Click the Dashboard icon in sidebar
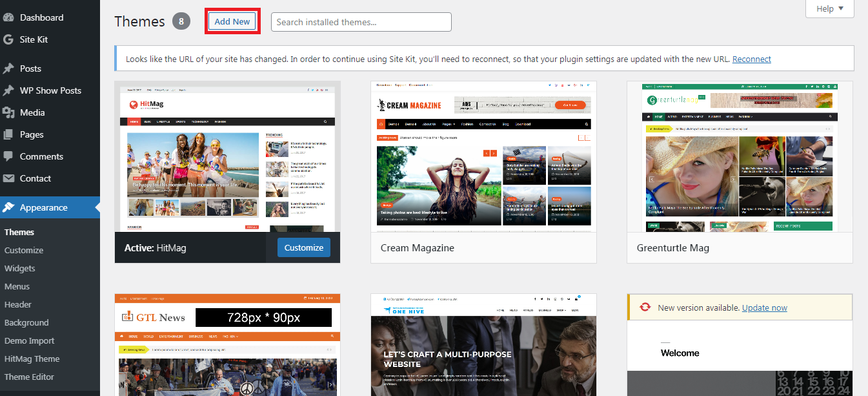Screen dimensions: 868x396 (8, 17)
